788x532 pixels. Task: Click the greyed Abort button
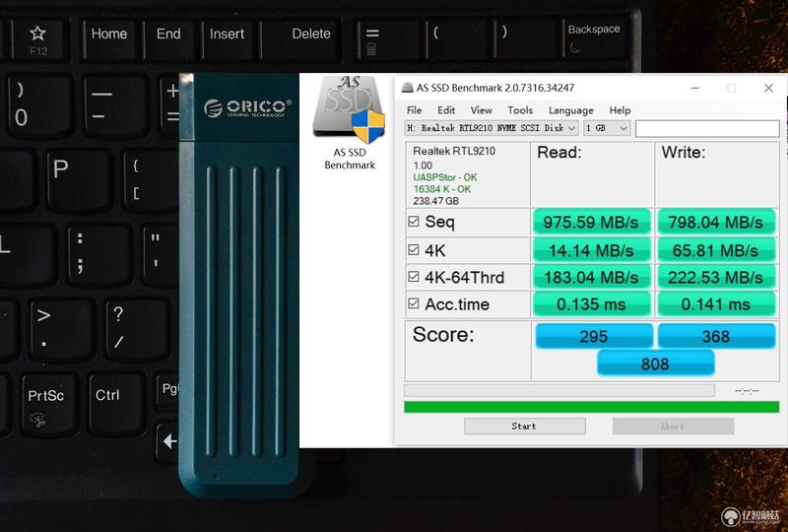point(673,426)
